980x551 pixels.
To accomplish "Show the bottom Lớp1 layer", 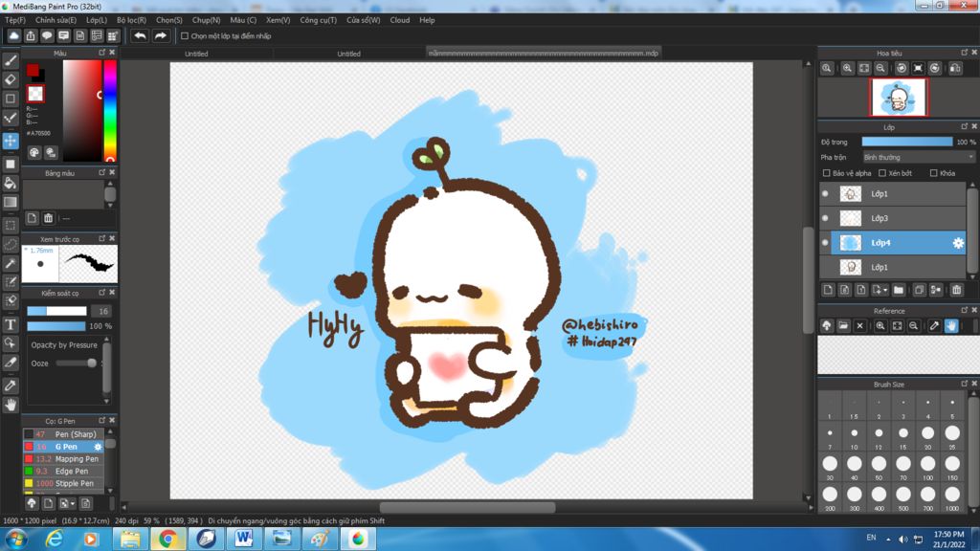I will 825,267.
